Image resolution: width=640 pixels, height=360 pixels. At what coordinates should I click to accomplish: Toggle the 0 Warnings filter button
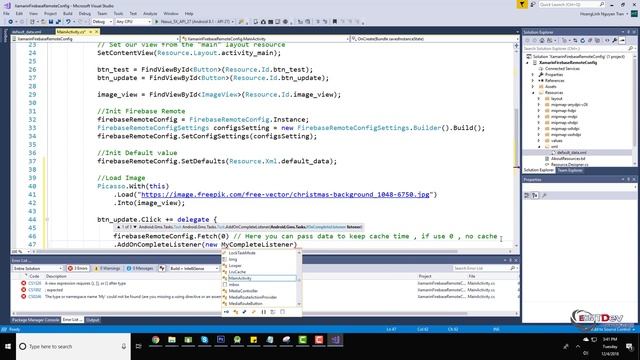click(x=107, y=268)
